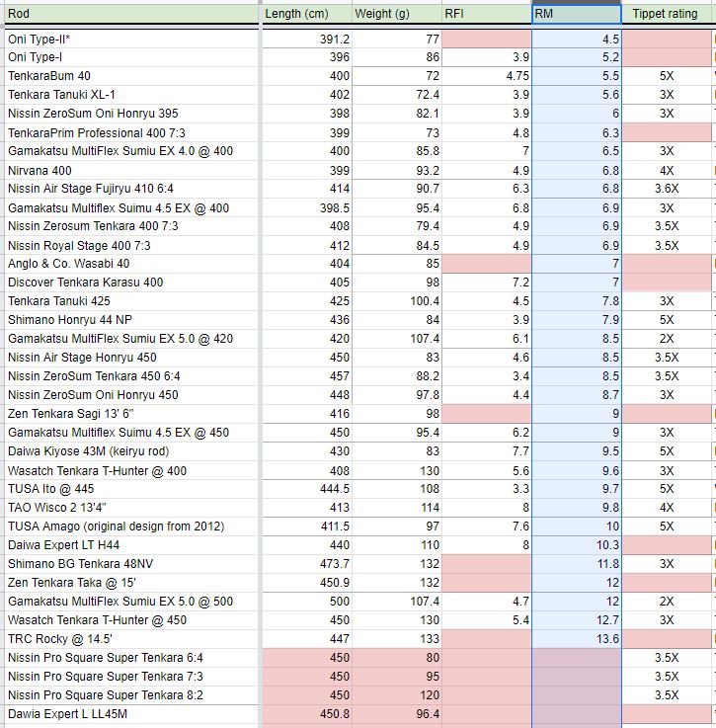Click the 391.2 length cell

(x=307, y=39)
